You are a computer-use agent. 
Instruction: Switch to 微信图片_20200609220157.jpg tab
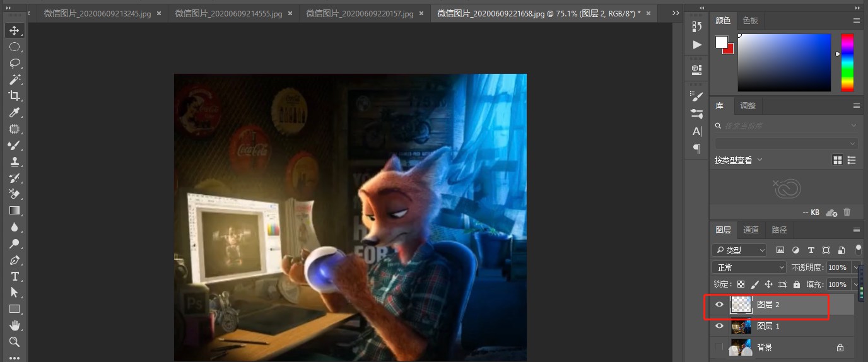(x=360, y=13)
